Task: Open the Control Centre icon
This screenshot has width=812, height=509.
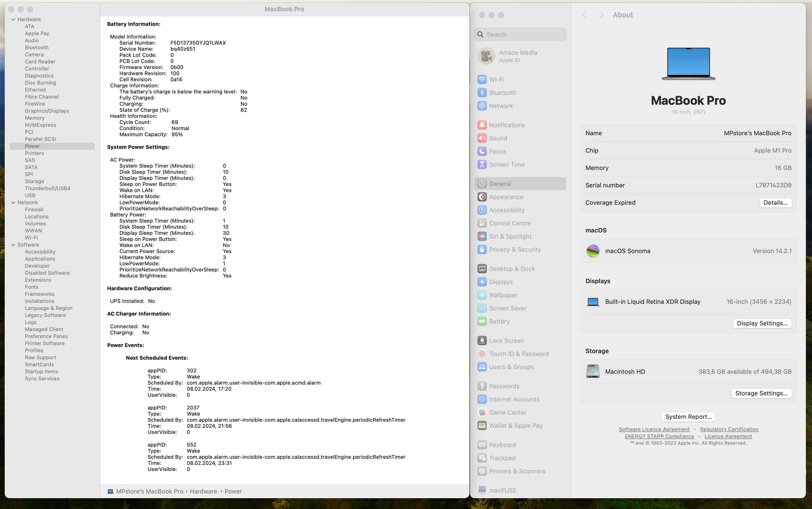Action: click(482, 223)
